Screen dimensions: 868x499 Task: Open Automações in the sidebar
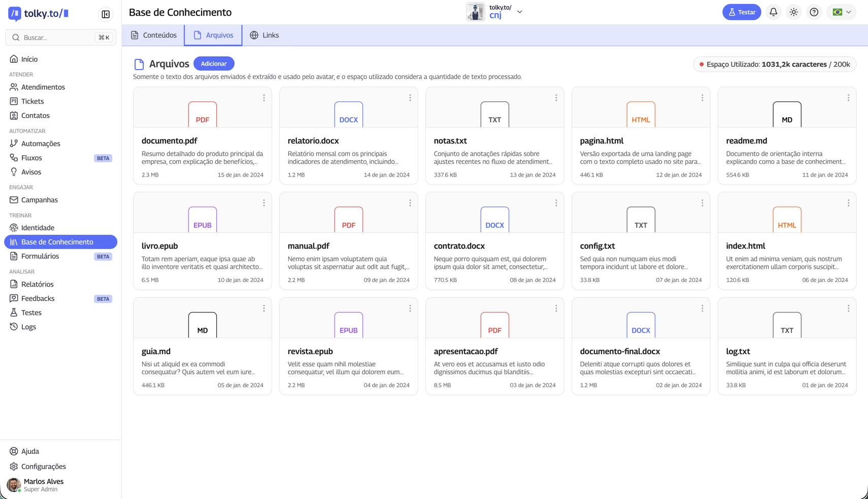[41, 144]
